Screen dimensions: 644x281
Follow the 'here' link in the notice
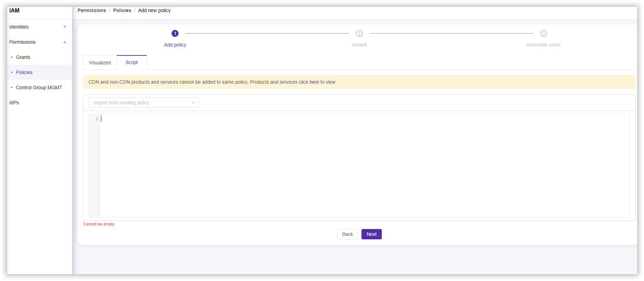[x=314, y=82]
